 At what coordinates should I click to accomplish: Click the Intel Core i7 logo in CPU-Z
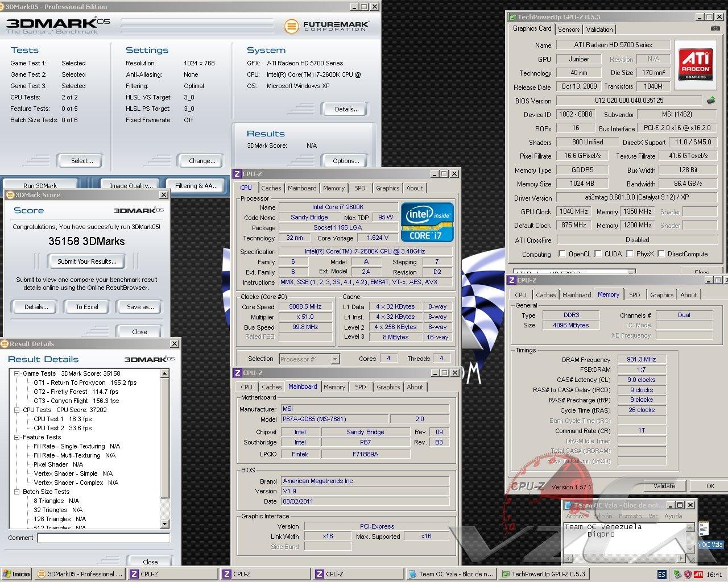pos(428,222)
